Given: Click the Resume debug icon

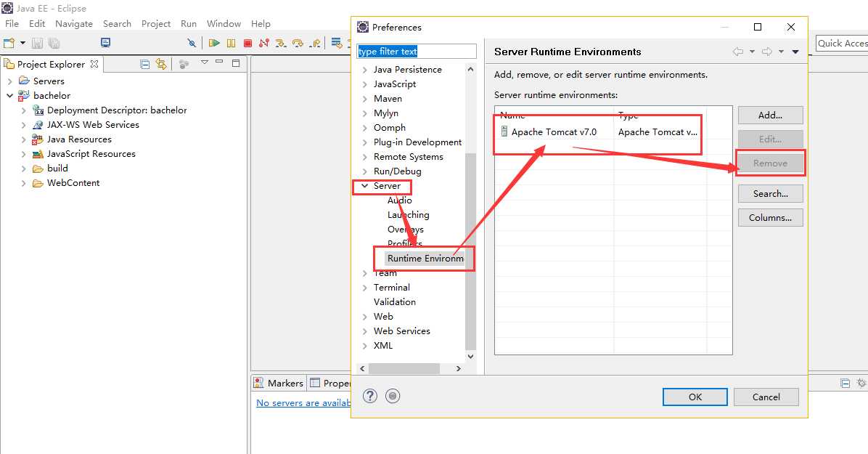Looking at the screenshot, I should click(x=214, y=43).
